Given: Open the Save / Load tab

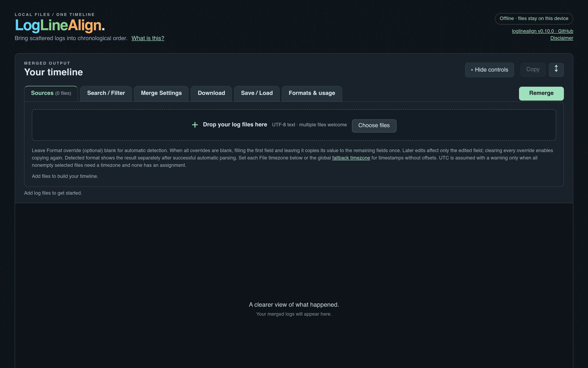Looking at the screenshot, I should (257, 93).
